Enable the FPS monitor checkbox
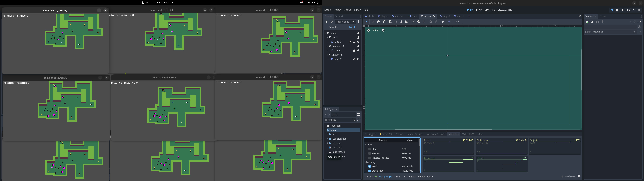The image size is (644, 181). click(369, 149)
